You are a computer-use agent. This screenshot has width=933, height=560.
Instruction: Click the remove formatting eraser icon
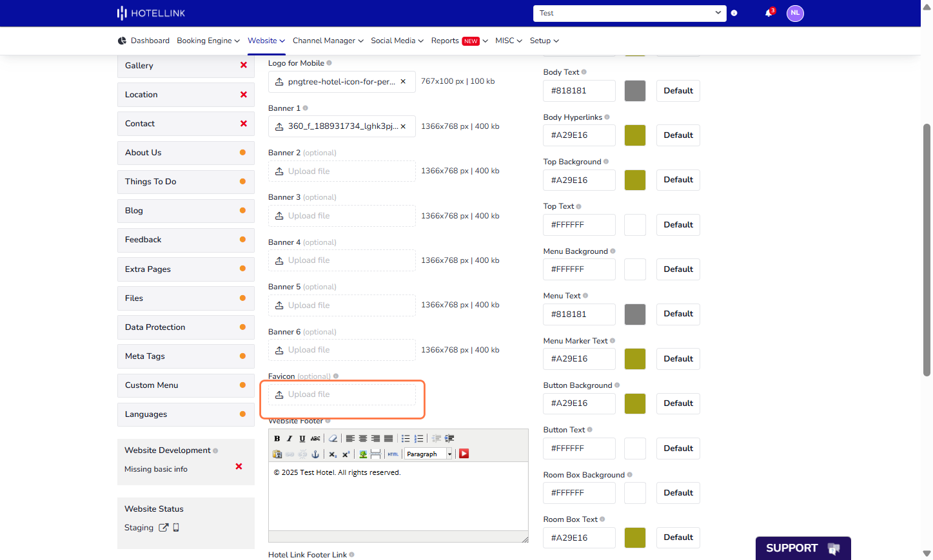(333, 438)
